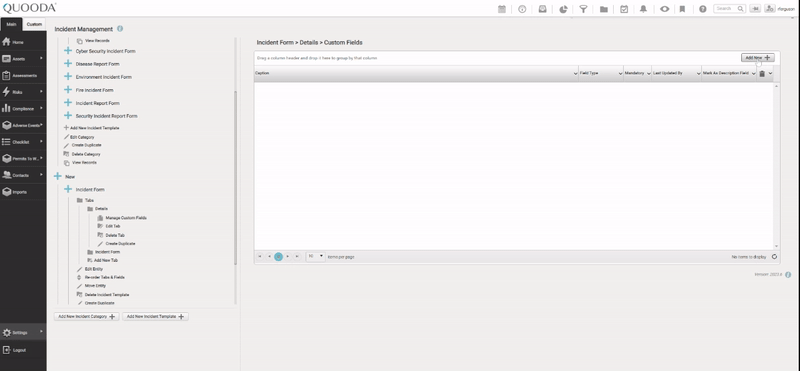Open the items per page dropdown
This screenshot has height=371, width=800.
pyautogui.click(x=315, y=256)
